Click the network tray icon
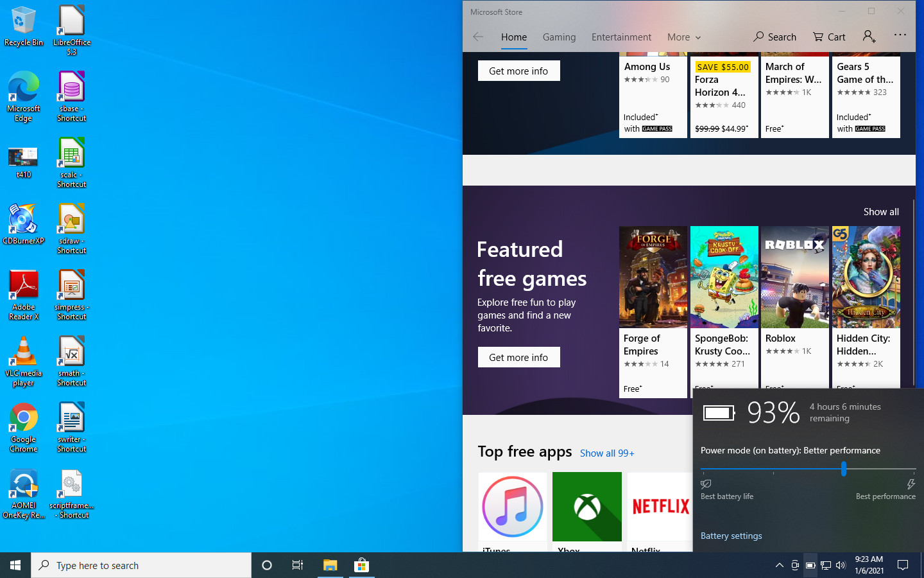 pos(826,565)
